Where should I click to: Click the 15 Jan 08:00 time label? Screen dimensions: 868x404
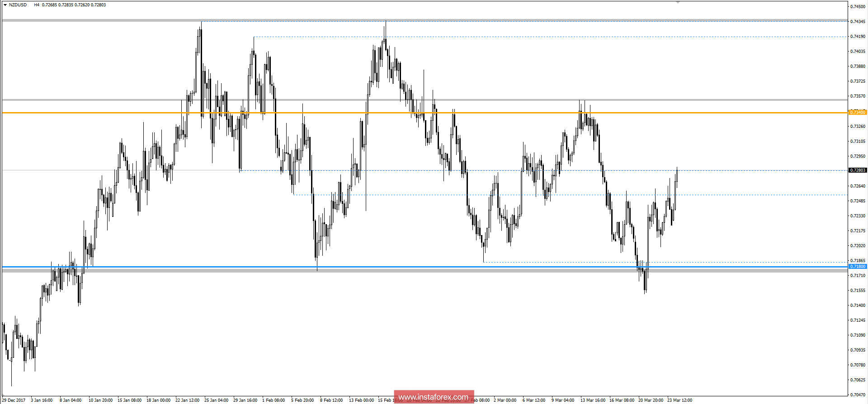coord(129,400)
